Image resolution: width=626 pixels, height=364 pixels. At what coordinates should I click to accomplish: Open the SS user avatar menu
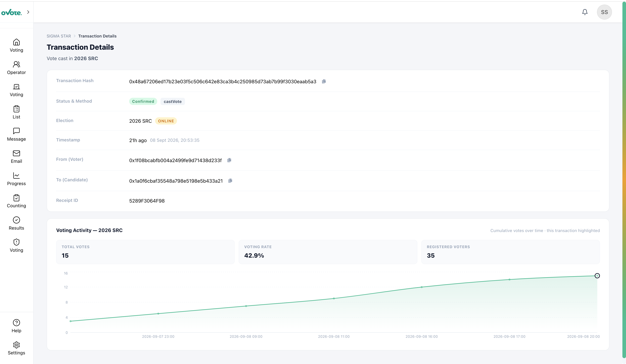604,12
